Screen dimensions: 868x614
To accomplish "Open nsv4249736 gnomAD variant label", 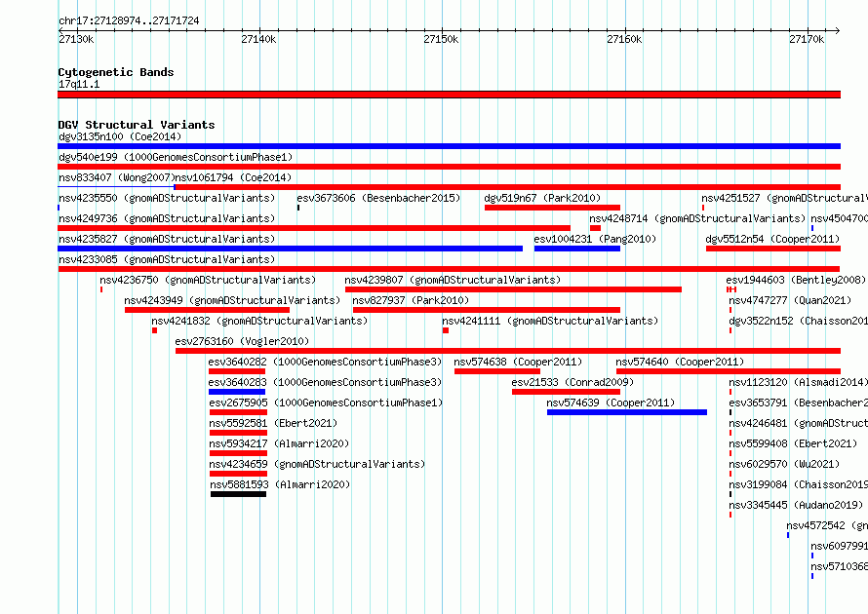I will (167, 218).
